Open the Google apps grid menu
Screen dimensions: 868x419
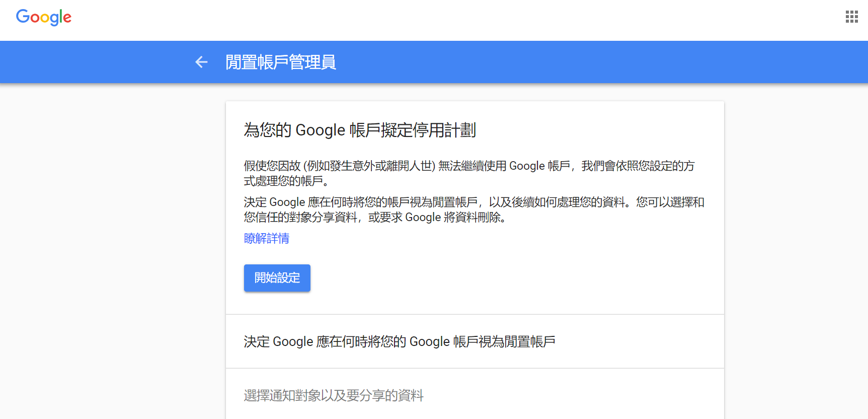pos(851,17)
